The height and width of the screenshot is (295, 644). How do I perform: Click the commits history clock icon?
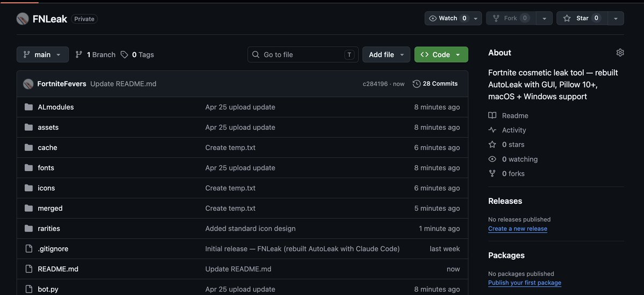(416, 84)
